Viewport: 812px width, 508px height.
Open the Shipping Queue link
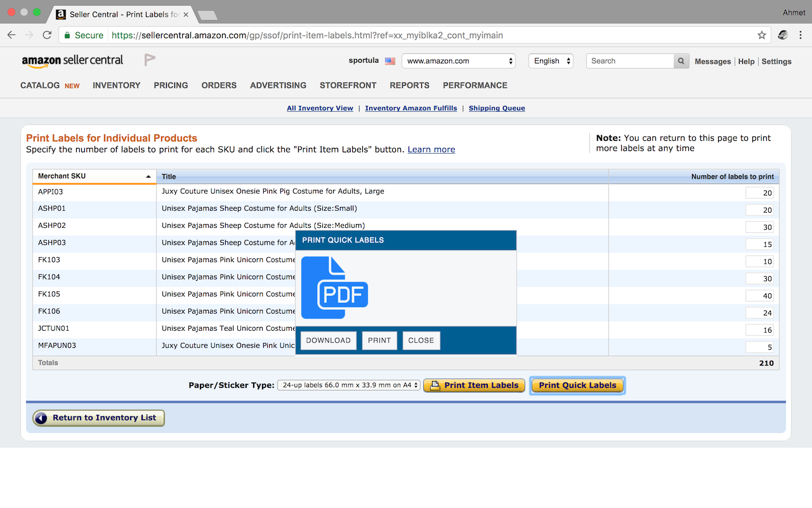(x=497, y=108)
